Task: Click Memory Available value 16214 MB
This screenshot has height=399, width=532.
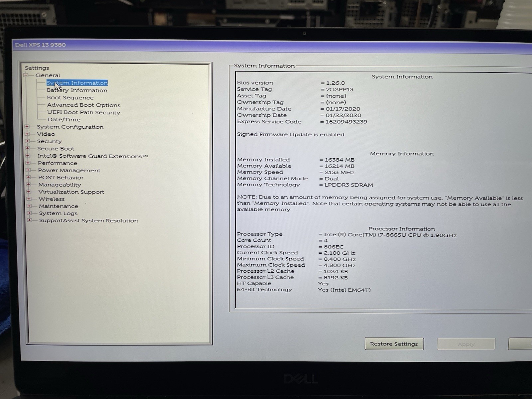Action: [x=339, y=166]
